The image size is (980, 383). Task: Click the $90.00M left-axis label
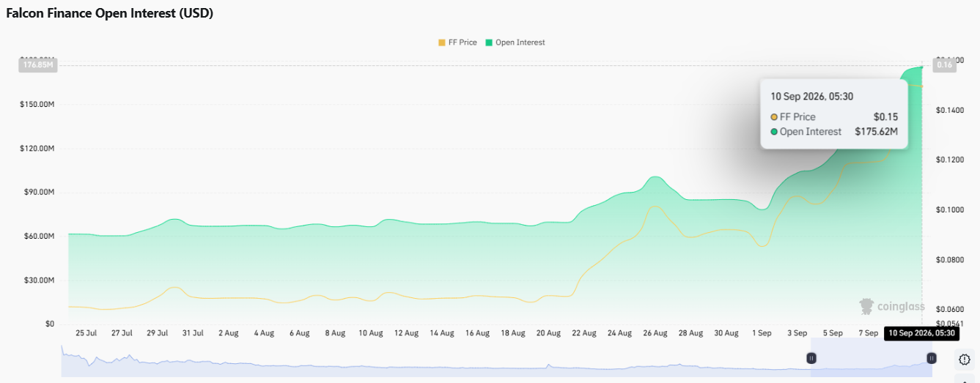tap(40, 192)
